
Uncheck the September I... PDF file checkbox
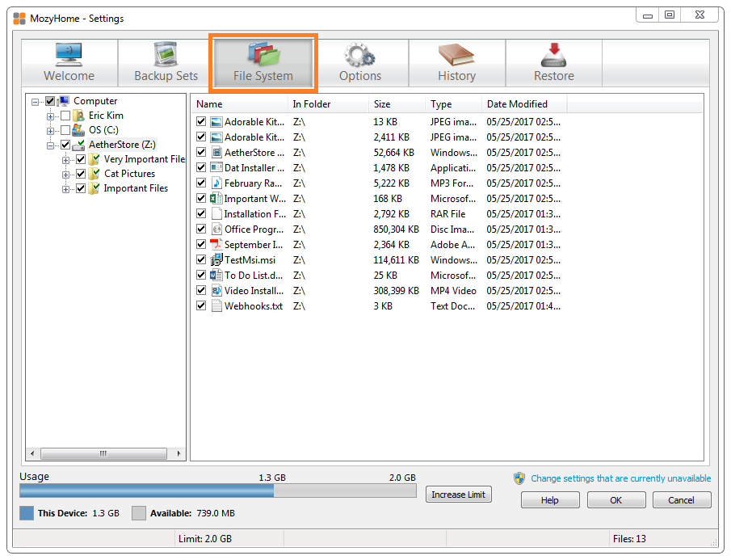(x=201, y=244)
